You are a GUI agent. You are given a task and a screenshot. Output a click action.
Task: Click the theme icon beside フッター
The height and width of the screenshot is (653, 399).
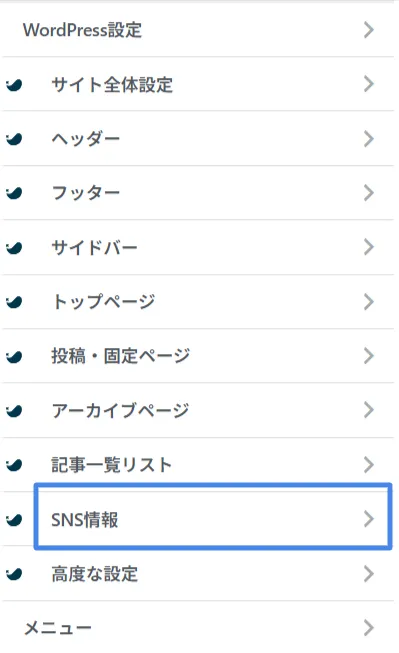tap(14, 193)
